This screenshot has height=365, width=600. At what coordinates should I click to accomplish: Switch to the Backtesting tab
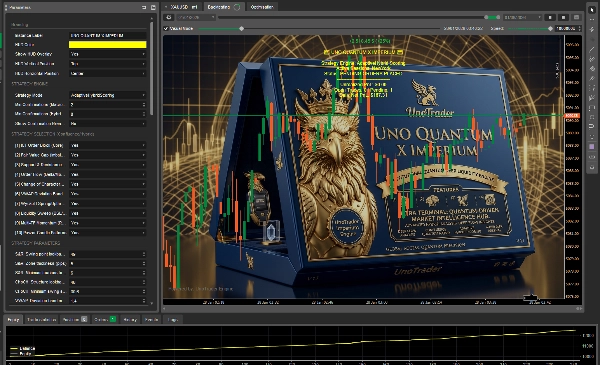coord(223,7)
